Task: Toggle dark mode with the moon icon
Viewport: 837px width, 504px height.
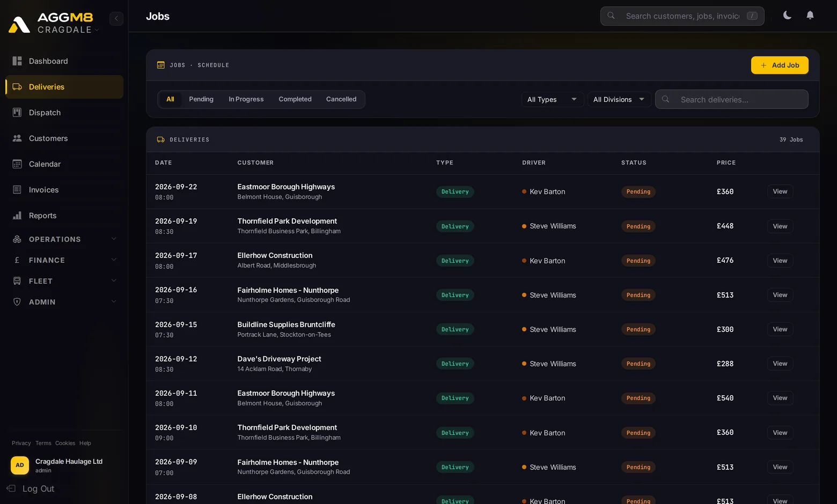Action: [x=787, y=15]
